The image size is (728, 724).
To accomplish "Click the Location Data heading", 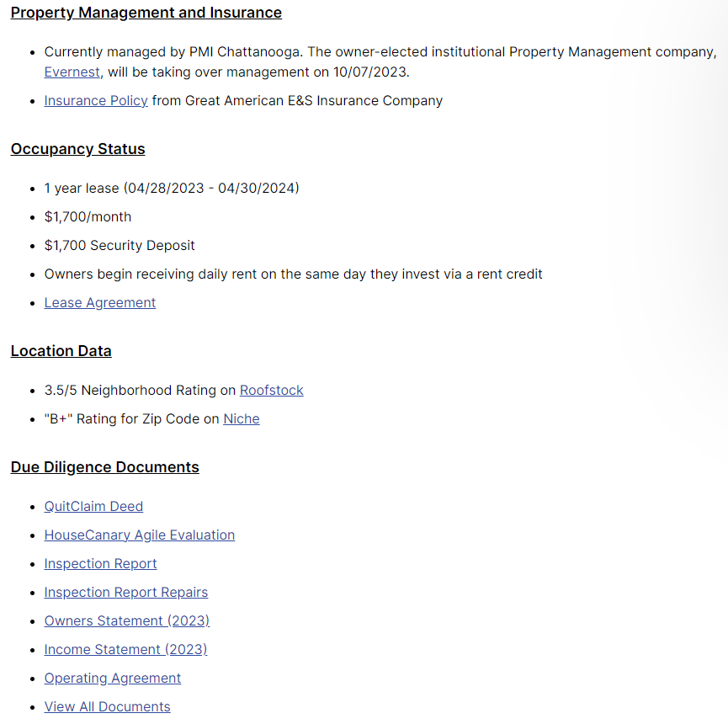I will pos(61,351).
